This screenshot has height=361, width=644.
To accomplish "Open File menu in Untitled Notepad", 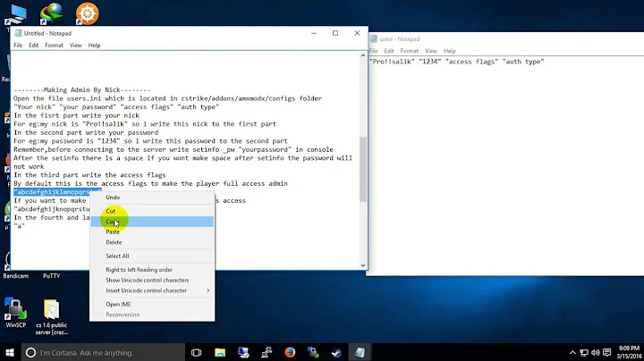I will tap(18, 45).
